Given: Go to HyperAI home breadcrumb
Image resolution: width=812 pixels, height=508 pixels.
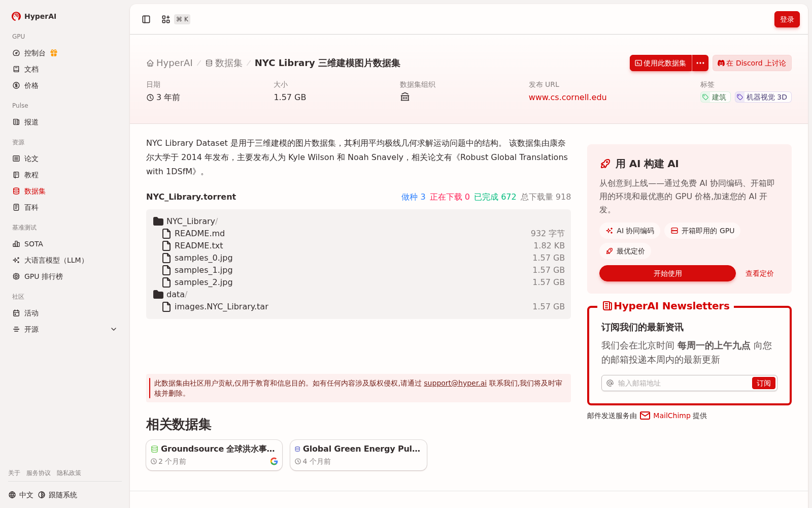Looking at the screenshot, I should (x=170, y=63).
